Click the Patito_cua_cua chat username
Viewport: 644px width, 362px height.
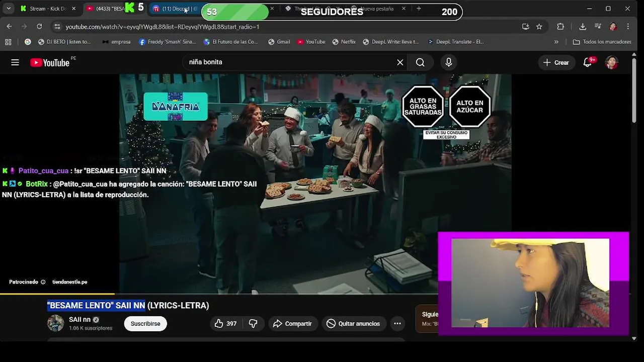pos(43,171)
